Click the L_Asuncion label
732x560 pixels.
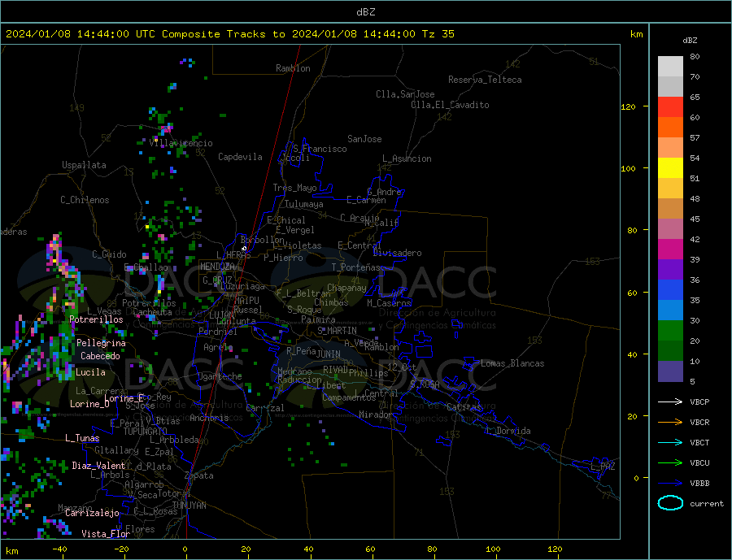[x=407, y=158]
